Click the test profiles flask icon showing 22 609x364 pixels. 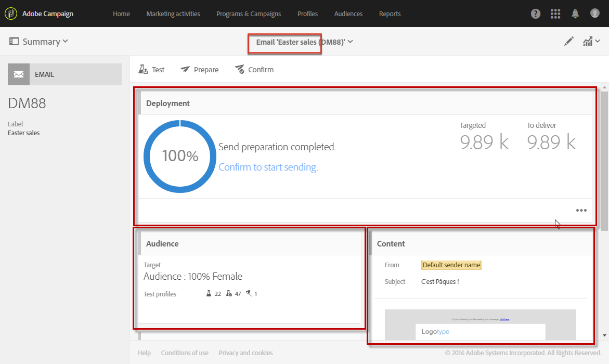tap(209, 293)
